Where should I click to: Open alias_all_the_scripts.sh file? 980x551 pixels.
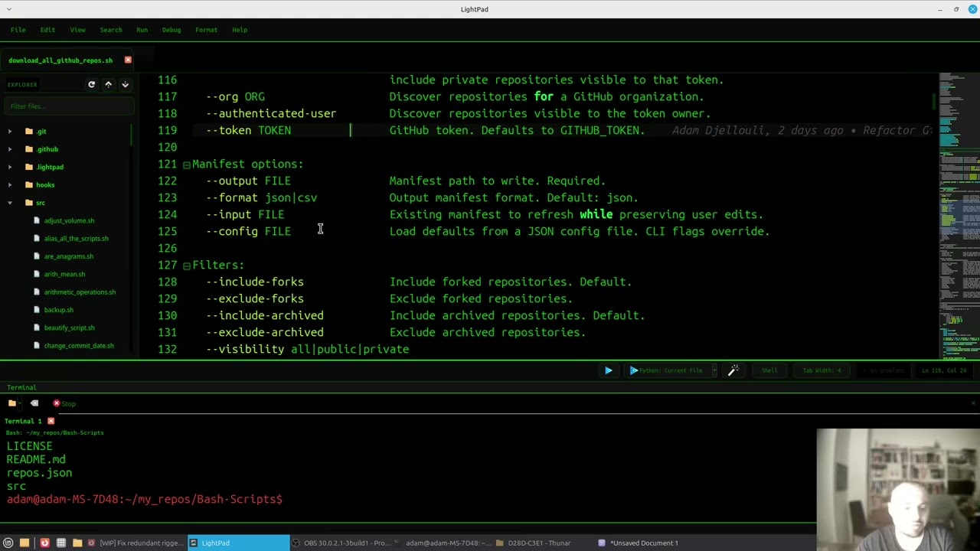pos(76,238)
